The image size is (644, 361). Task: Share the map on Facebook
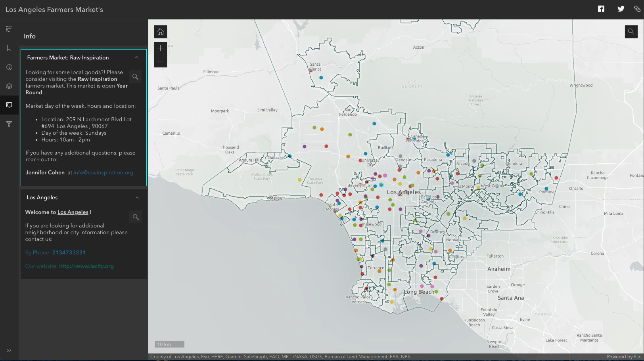coord(601,9)
